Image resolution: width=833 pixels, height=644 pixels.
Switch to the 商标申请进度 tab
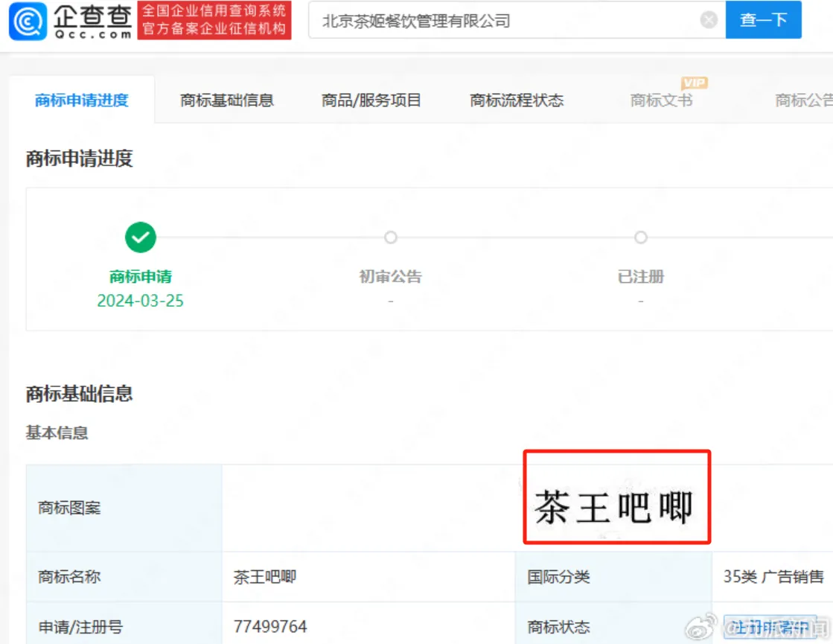[x=82, y=101]
